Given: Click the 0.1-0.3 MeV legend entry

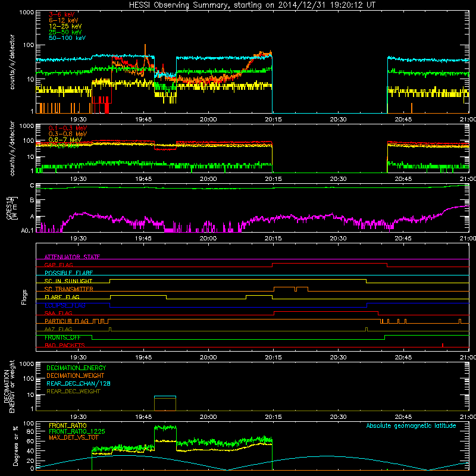Looking at the screenshot, I should coord(68,128).
